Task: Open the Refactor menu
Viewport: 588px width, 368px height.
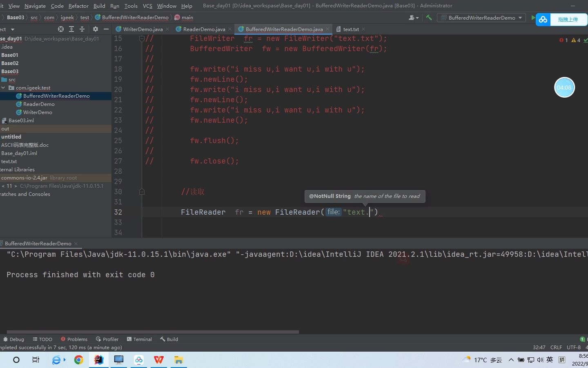Action: pyautogui.click(x=78, y=6)
